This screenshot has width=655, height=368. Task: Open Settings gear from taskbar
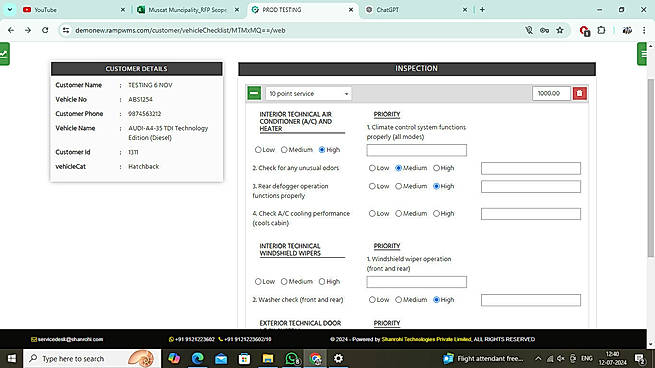(x=338, y=358)
